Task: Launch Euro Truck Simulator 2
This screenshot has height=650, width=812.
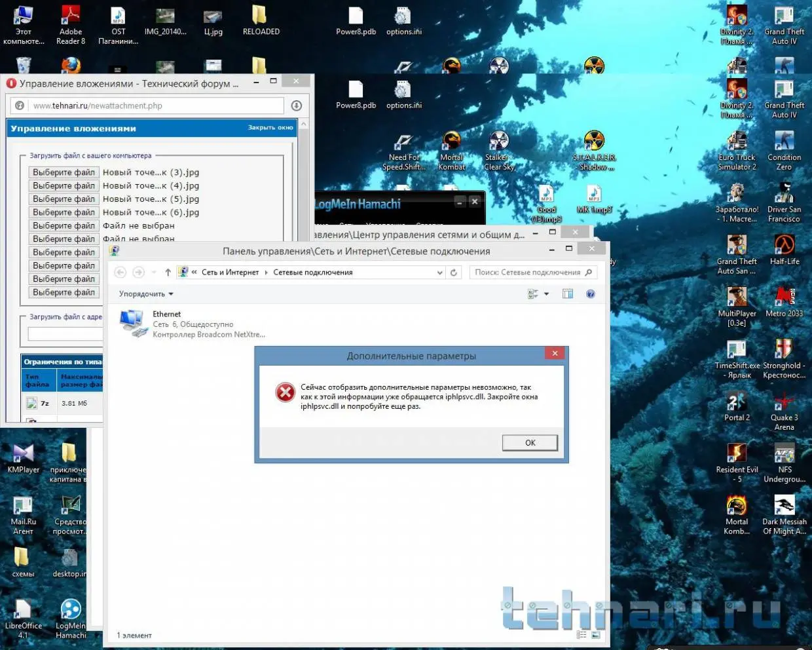Action: [x=737, y=152]
